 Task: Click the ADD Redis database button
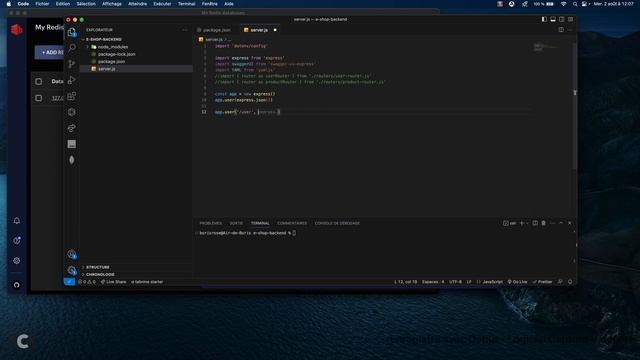coord(50,52)
